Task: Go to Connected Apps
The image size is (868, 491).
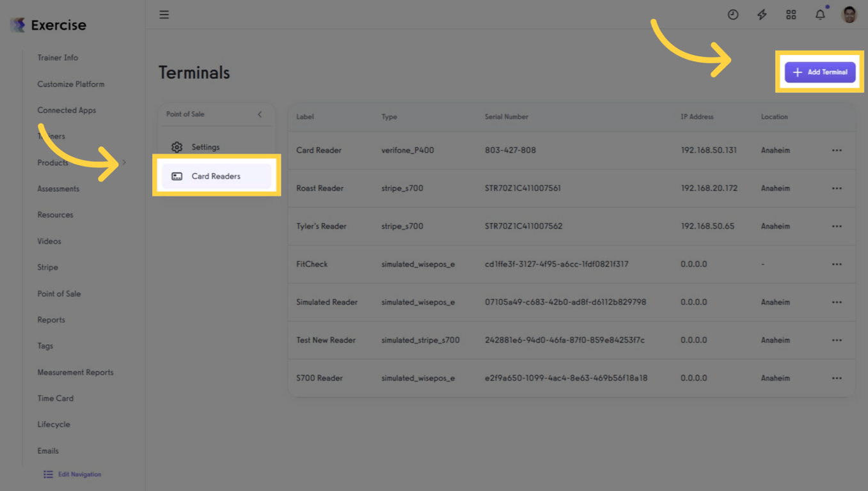Action: 67,110
